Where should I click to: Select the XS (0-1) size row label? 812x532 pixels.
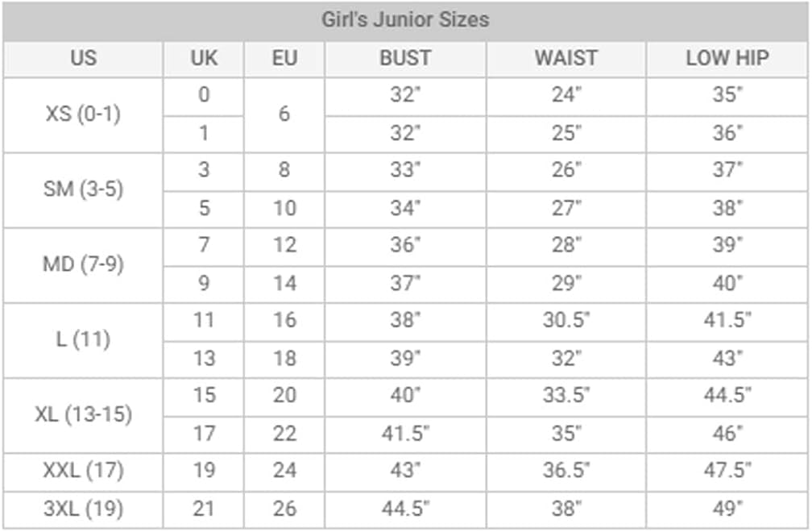click(x=83, y=114)
